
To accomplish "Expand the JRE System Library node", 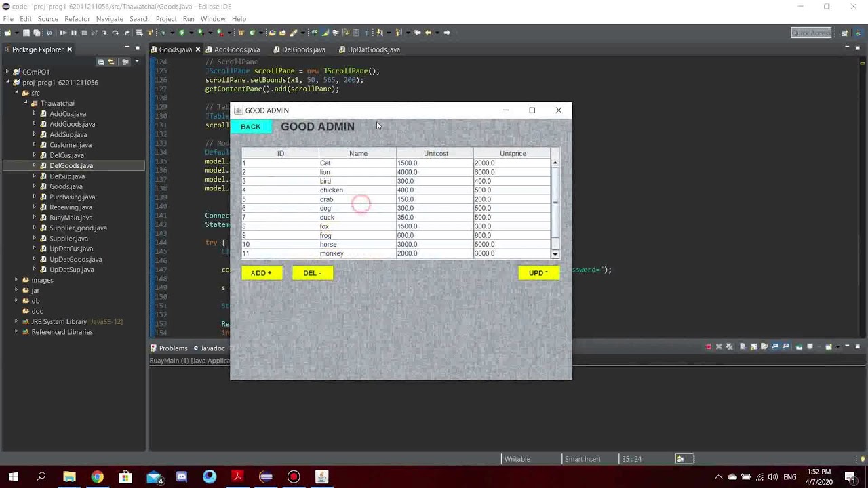I will 16,321.
